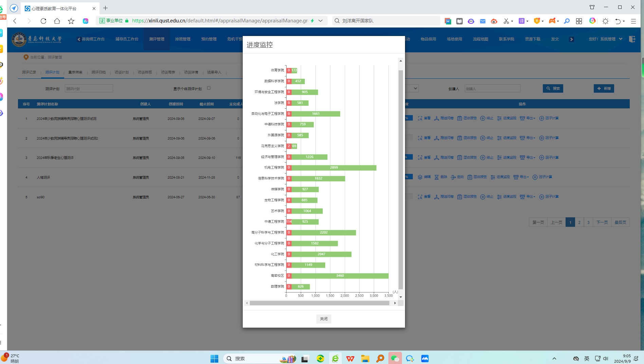Viewport: 644px width, 364px height.
Task: Click the 关闭 button in the progress dialog
Action: 324,319
